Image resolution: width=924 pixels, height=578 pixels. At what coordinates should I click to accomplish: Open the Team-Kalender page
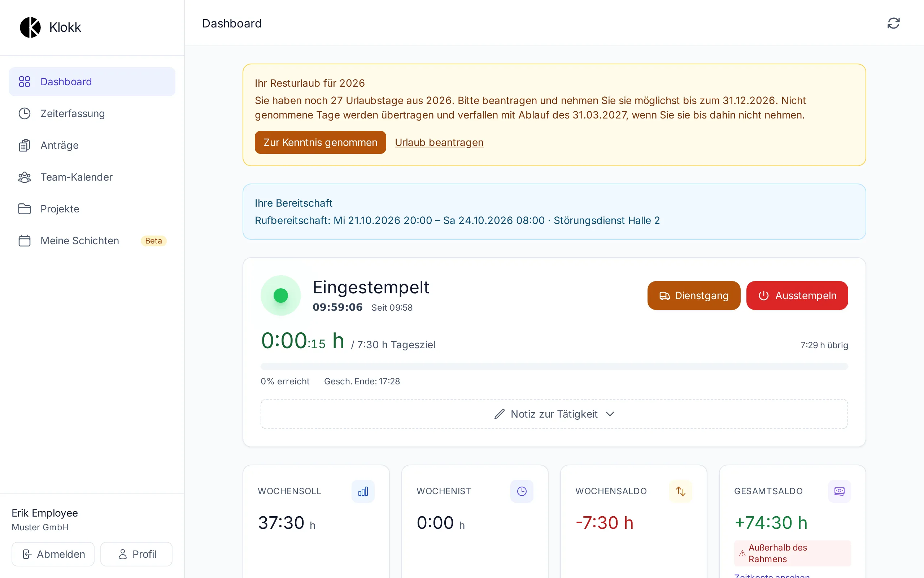(x=92, y=177)
